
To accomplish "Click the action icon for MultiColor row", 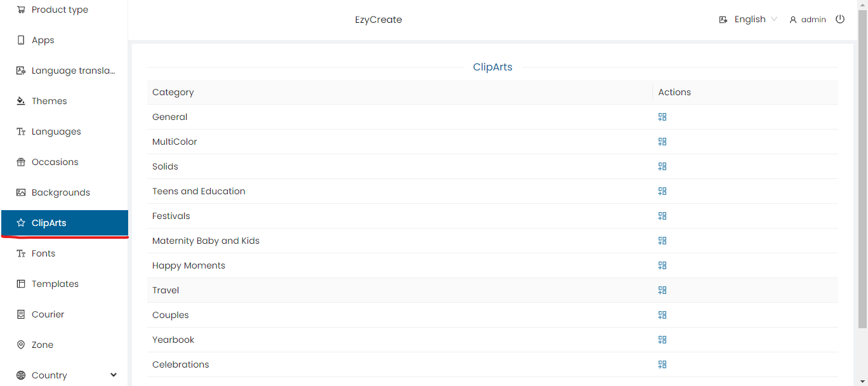I will click(x=662, y=142).
